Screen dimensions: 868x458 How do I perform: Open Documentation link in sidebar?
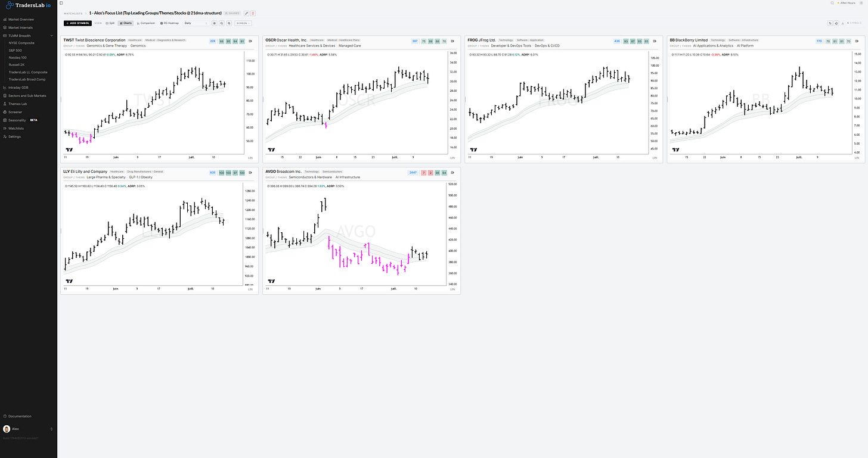coord(20,416)
